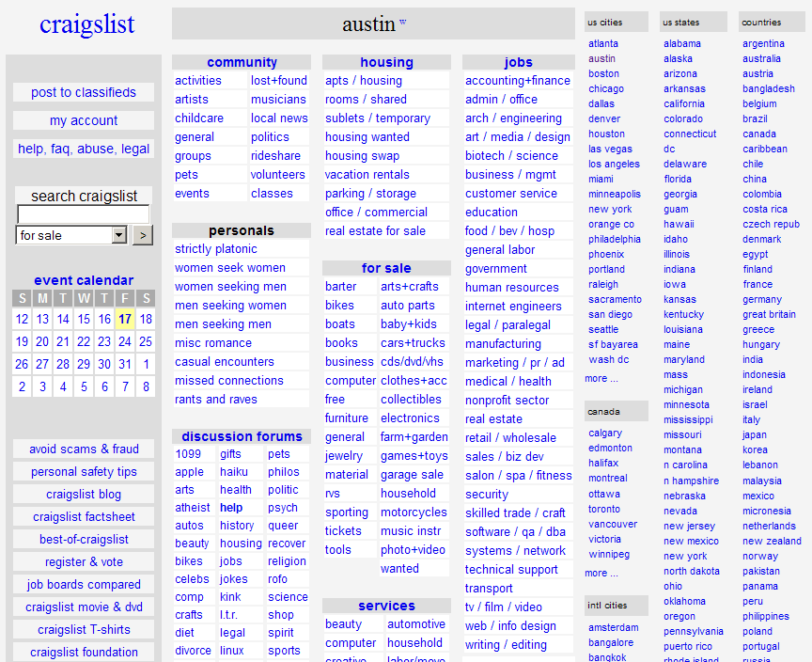812x662 pixels.
Task: Switch city to san diego
Action: 610,314
